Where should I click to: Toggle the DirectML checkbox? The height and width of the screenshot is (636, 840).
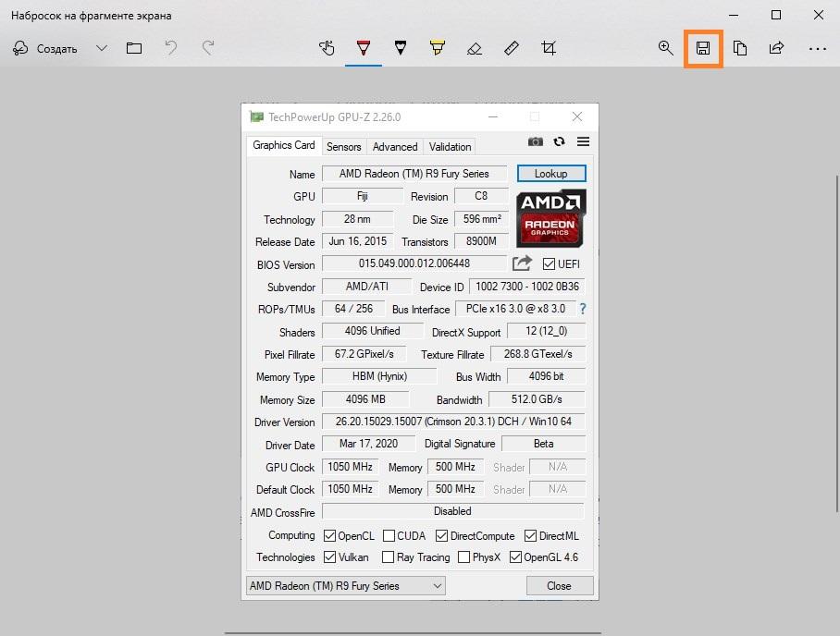(x=530, y=536)
